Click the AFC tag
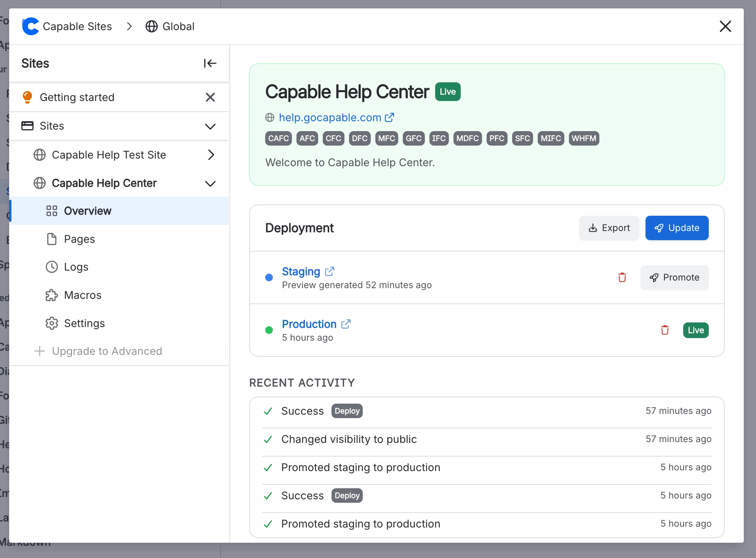756x558 pixels. tap(307, 138)
